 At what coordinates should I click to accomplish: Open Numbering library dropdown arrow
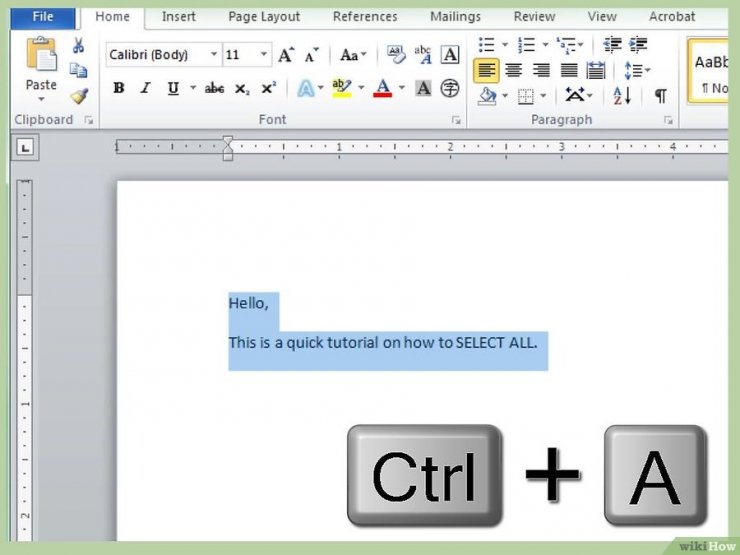[x=545, y=45]
